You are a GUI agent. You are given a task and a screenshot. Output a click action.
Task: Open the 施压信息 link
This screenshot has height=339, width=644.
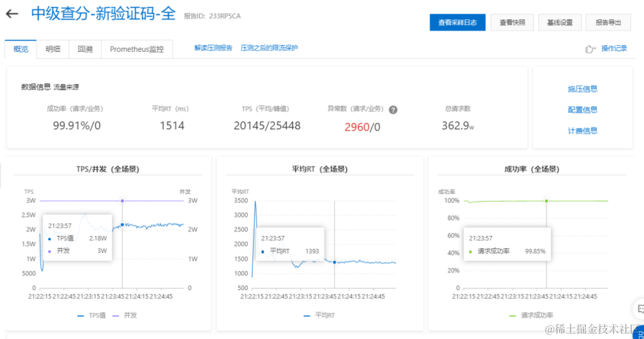pos(583,89)
